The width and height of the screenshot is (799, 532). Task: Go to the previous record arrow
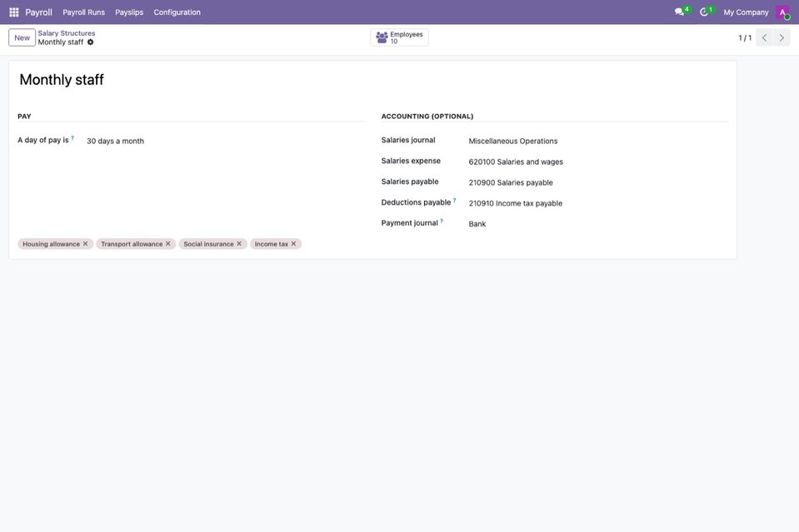click(764, 37)
